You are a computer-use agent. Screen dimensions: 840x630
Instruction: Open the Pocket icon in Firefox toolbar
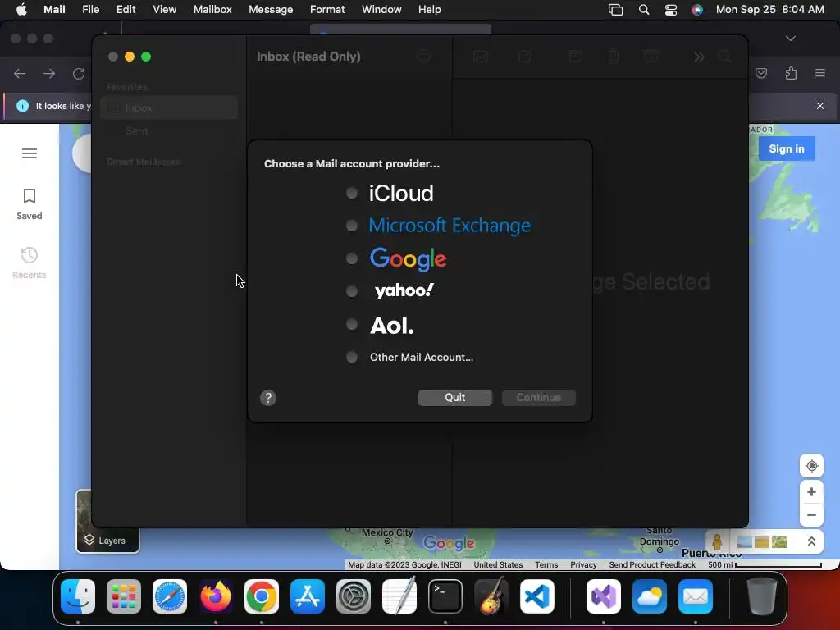pyautogui.click(x=761, y=73)
